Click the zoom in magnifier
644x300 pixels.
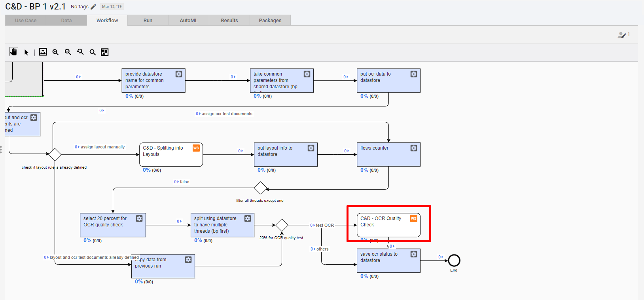pos(55,52)
